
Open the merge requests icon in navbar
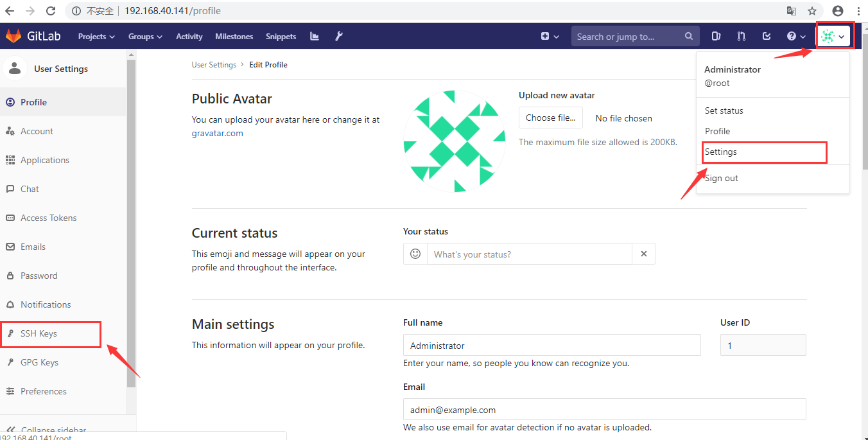[x=742, y=37]
